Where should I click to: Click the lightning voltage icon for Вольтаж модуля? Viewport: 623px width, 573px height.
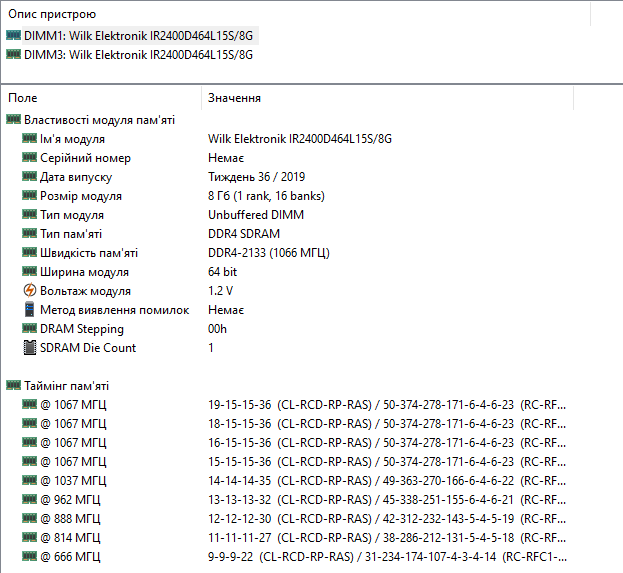click(29, 290)
